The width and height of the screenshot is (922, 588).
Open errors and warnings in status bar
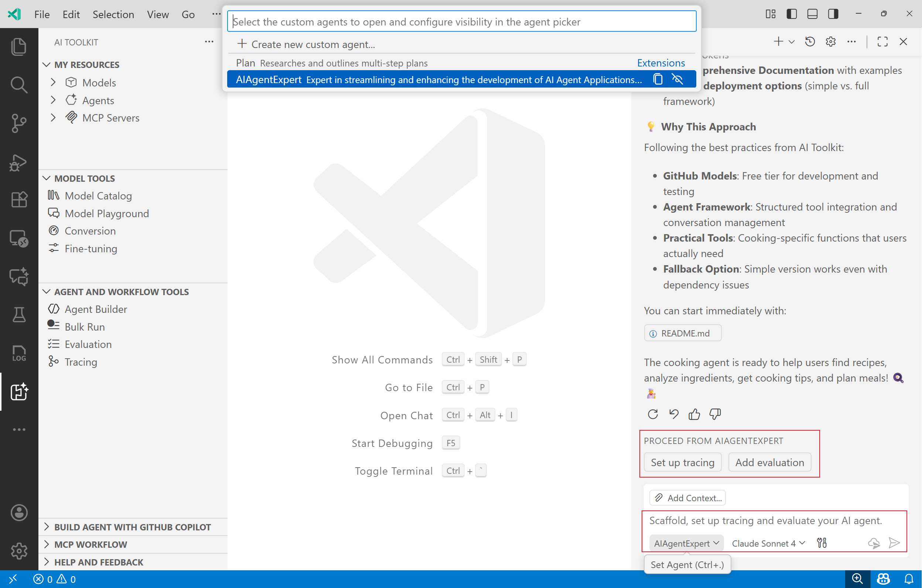tap(54, 579)
